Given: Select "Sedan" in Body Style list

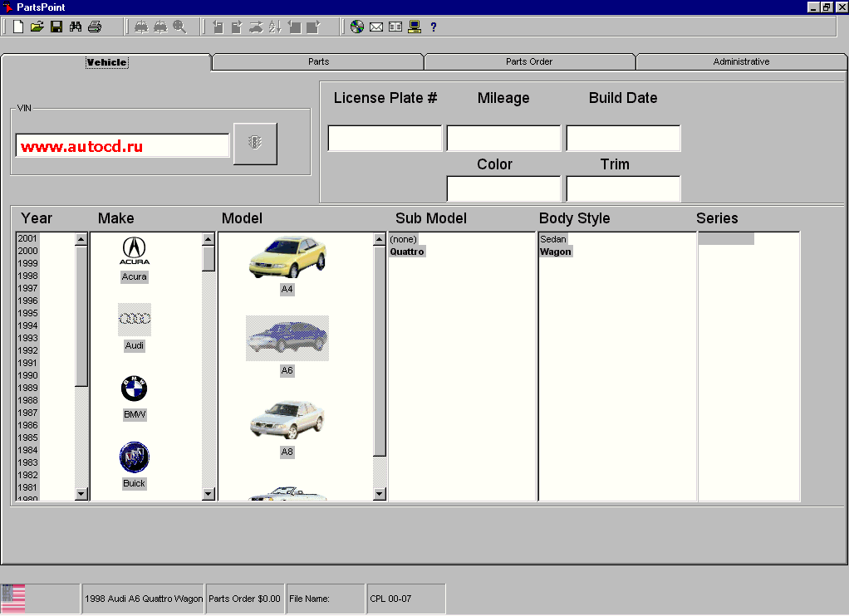Looking at the screenshot, I should click(553, 239).
